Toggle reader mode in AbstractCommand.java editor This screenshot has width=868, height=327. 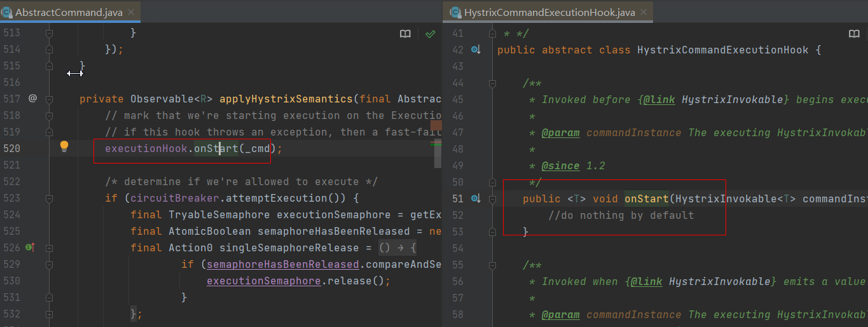coord(405,34)
